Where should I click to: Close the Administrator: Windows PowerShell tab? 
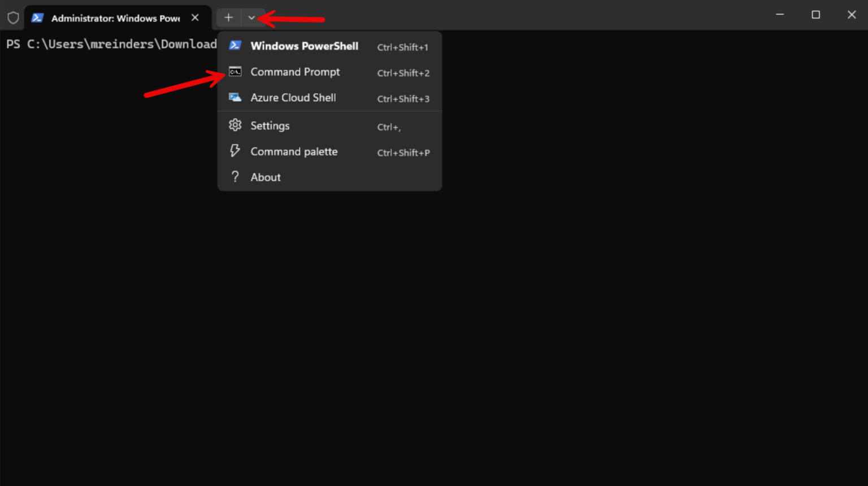(195, 18)
